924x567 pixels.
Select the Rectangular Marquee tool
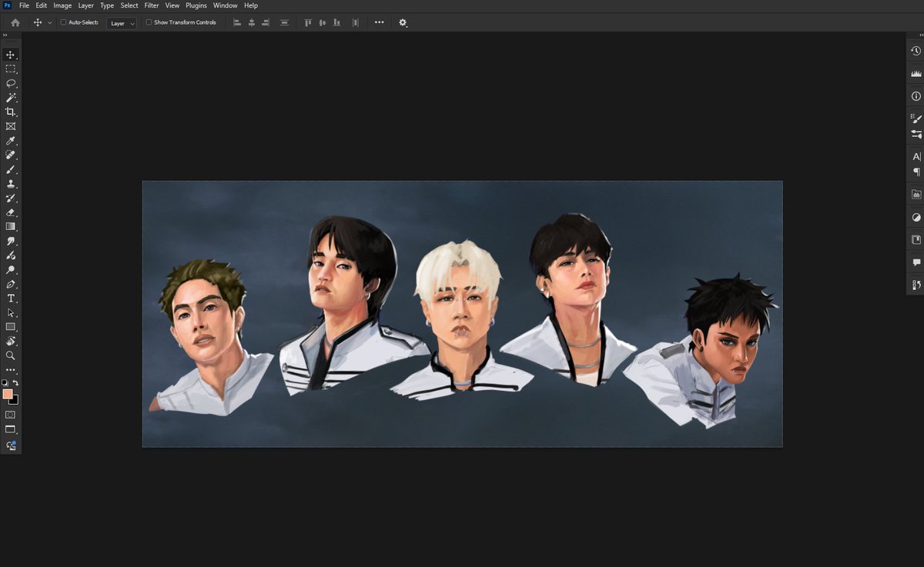tap(11, 69)
